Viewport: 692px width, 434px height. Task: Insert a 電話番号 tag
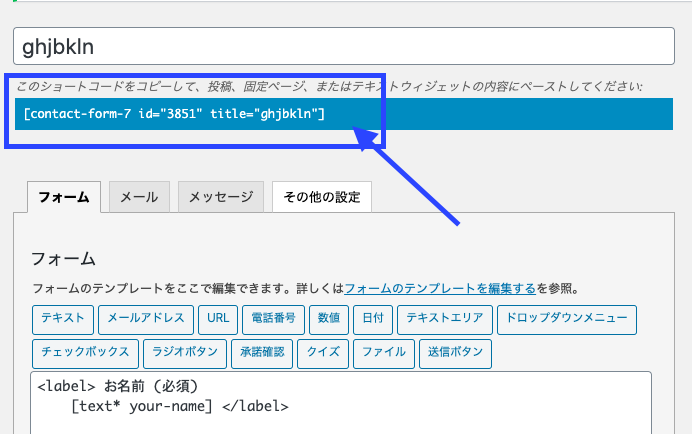tap(273, 320)
